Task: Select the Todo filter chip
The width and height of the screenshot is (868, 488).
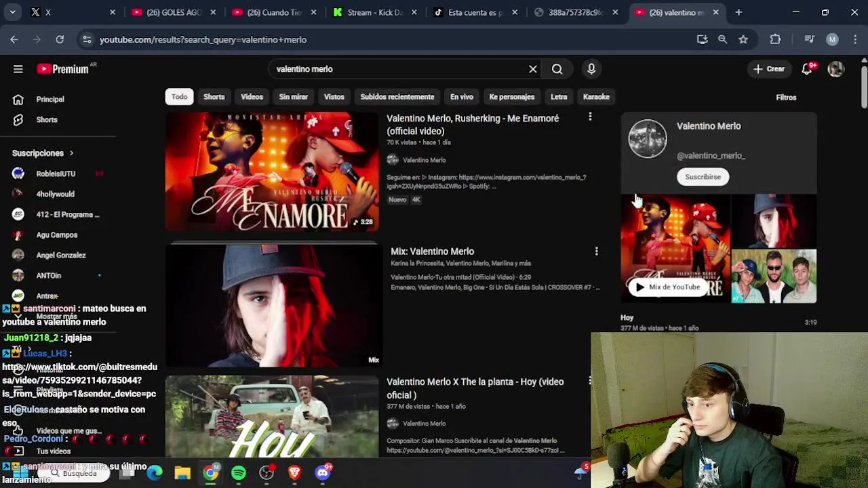Action: point(179,97)
